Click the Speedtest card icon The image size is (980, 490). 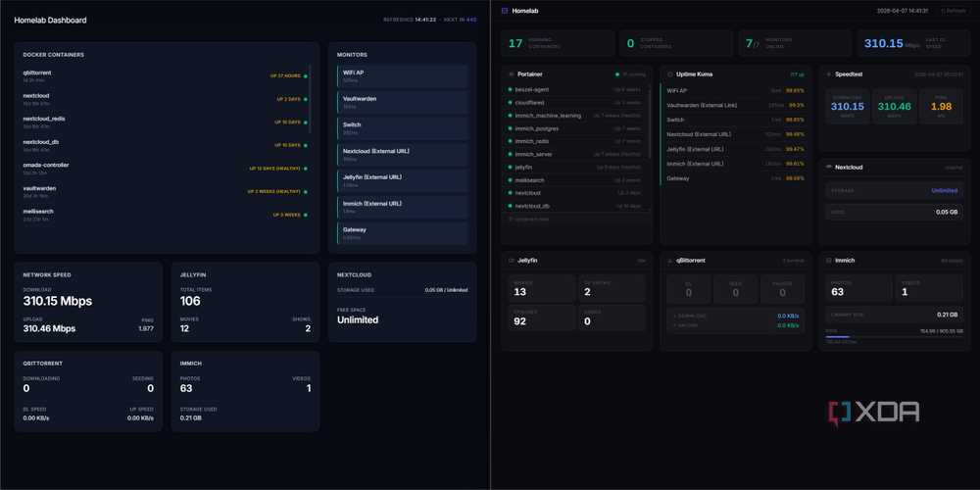(829, 74)
